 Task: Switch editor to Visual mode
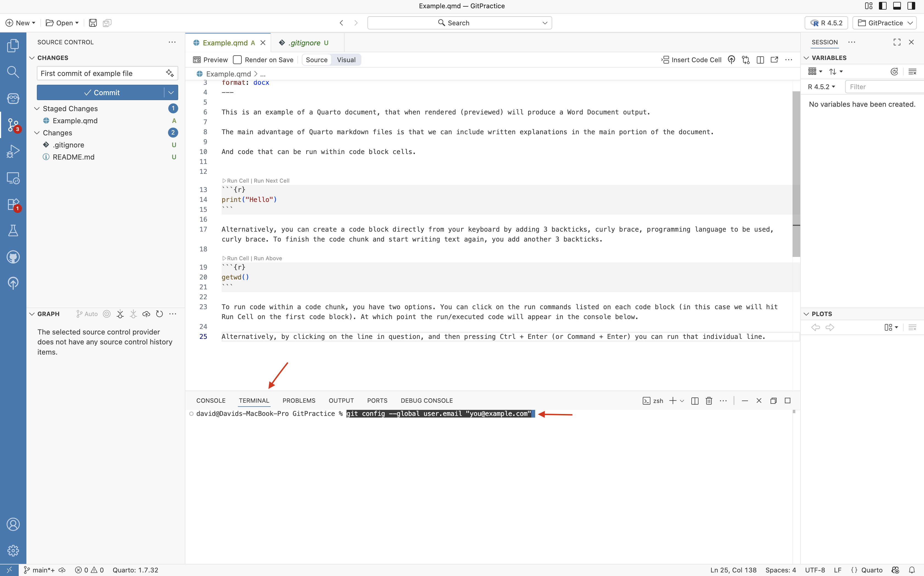pos(346,60)
